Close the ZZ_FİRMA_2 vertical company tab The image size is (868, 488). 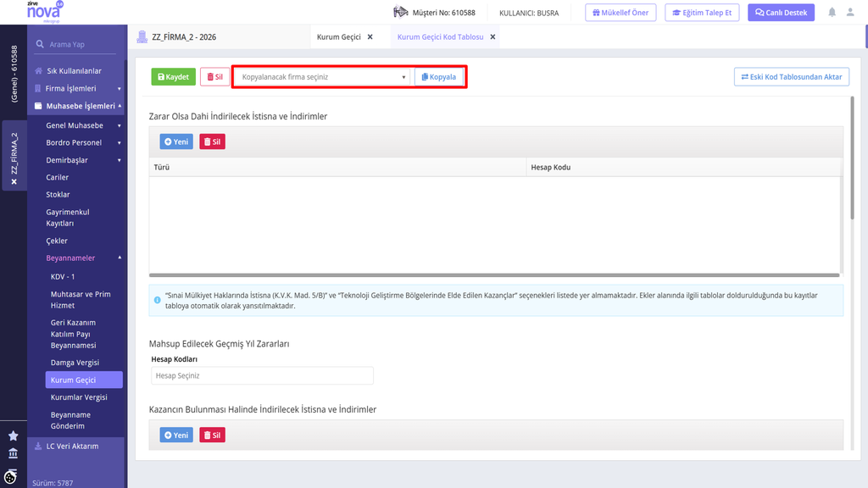coord(14,182)
